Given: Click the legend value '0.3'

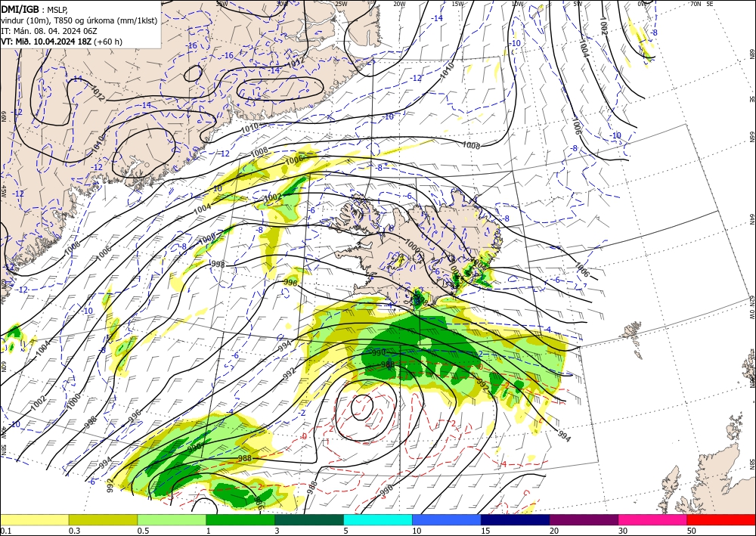Looking at the screenshot, I should [x=74, y=531].
